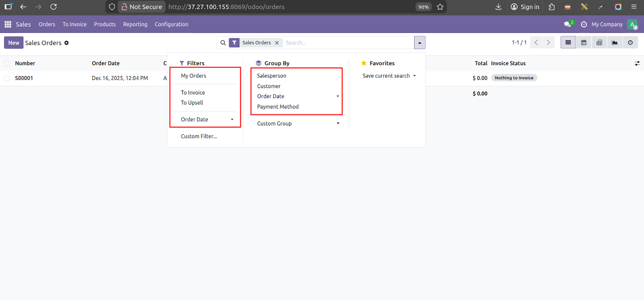Tick the select-all checkbox in table header

click(x=7, y=63)
